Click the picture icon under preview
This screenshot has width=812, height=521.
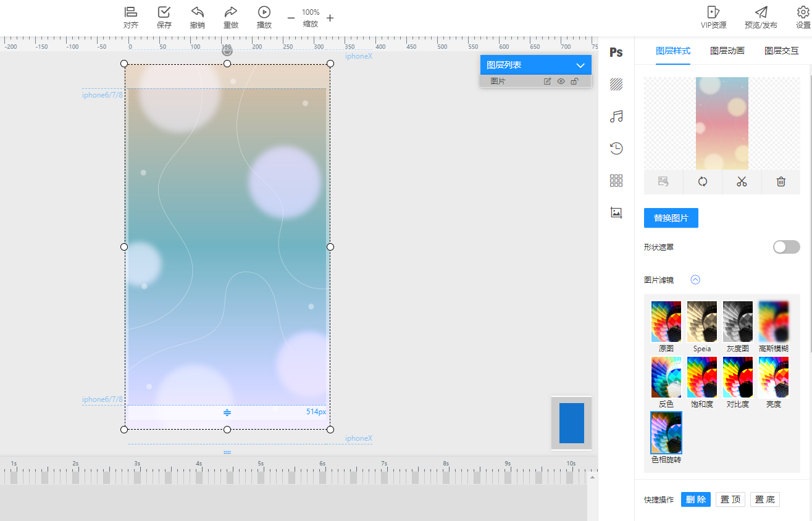[663, 181]
